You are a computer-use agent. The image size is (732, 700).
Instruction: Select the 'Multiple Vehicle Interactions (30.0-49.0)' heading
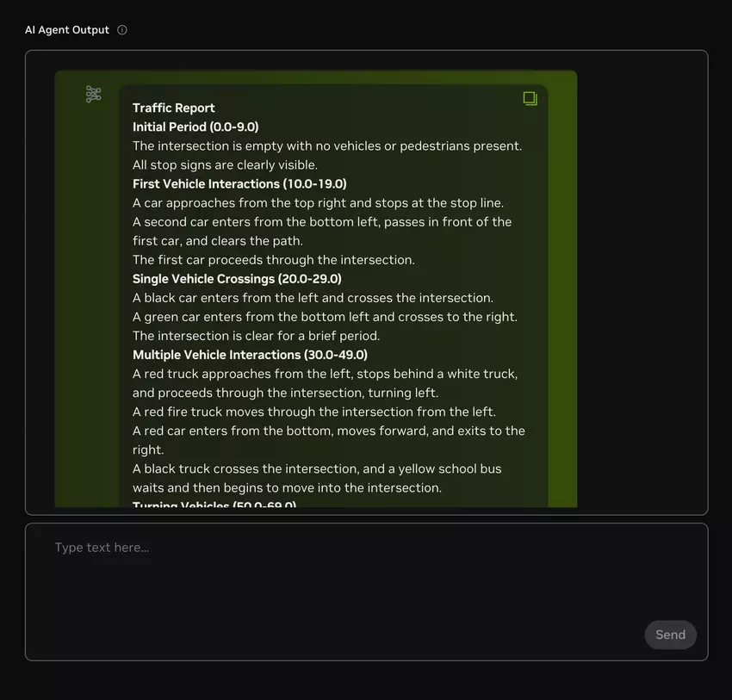(250, 354)
